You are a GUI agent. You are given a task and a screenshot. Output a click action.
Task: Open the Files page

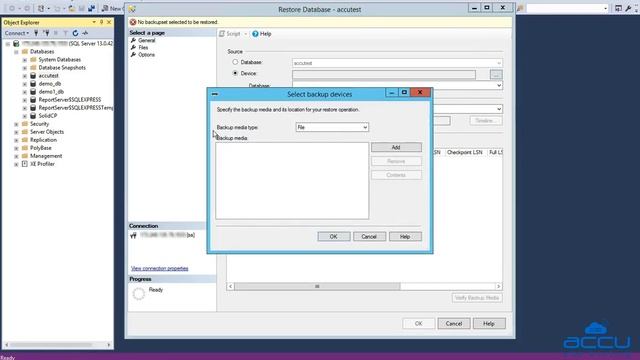pos(143,47)
